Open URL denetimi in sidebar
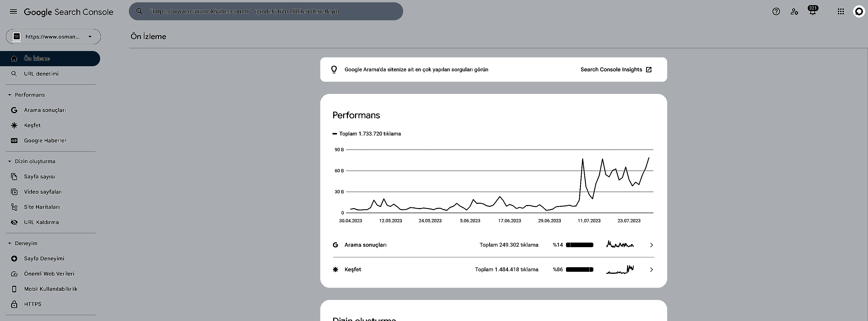The image size is (868, 321). point(50,74)
